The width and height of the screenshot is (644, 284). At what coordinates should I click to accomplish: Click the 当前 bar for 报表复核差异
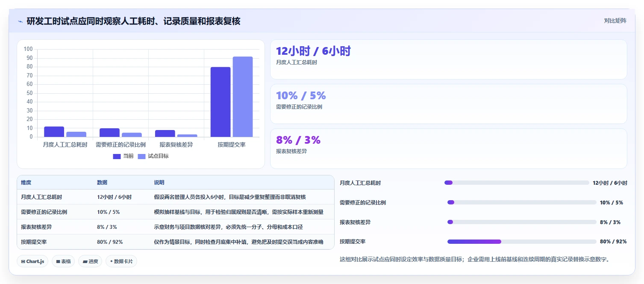click(165, 133)
